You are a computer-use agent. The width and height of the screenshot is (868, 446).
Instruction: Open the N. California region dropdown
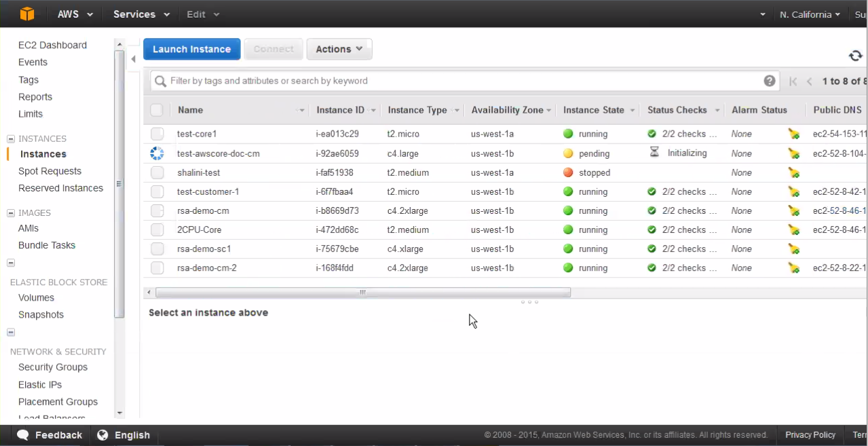point(810,14)
